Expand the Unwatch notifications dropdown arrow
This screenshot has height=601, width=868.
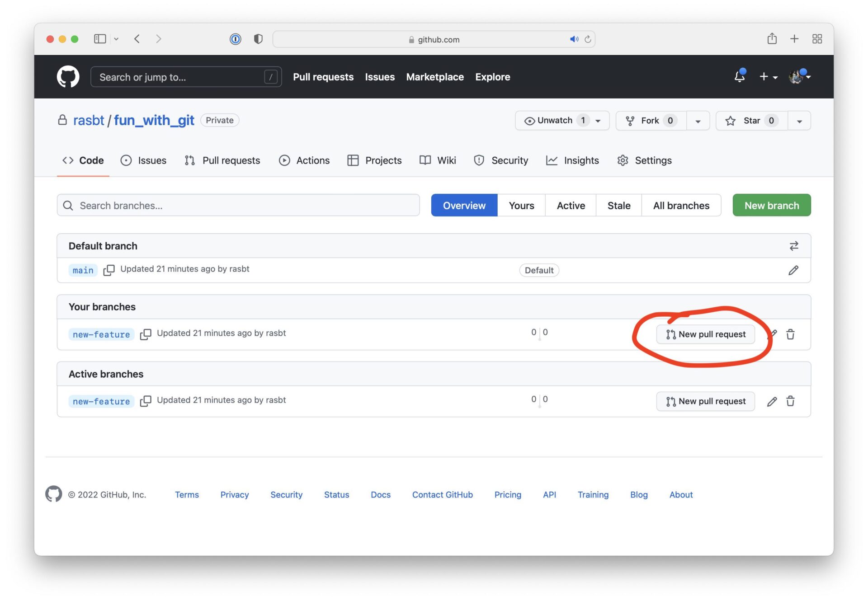[598, 121]
